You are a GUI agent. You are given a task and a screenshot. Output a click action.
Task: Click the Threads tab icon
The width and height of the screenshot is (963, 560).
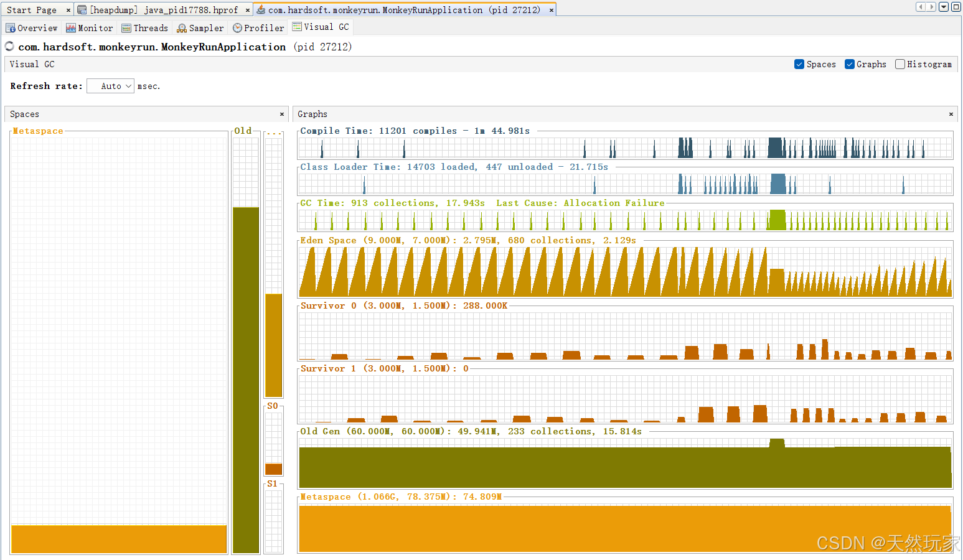tap(126, 28)
